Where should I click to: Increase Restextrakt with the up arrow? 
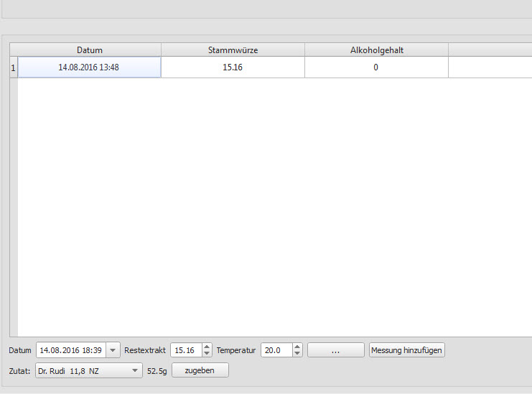click(207, 347)
